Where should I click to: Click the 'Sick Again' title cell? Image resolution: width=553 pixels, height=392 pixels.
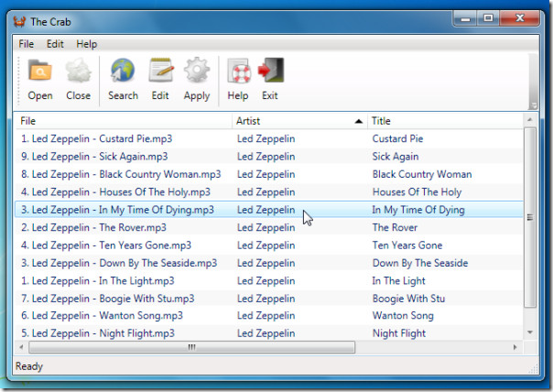(396, 157)
